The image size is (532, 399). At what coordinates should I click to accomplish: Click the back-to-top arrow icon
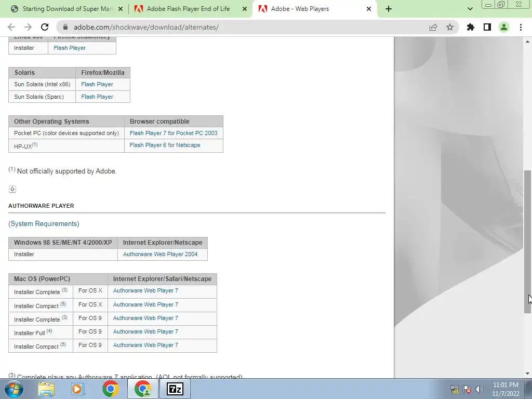pos(12,189)
